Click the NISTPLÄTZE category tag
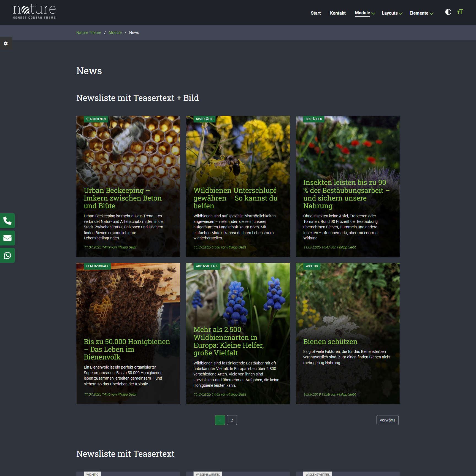The width and height of the screenshot is (476, 476). click(x=204, y=119)
